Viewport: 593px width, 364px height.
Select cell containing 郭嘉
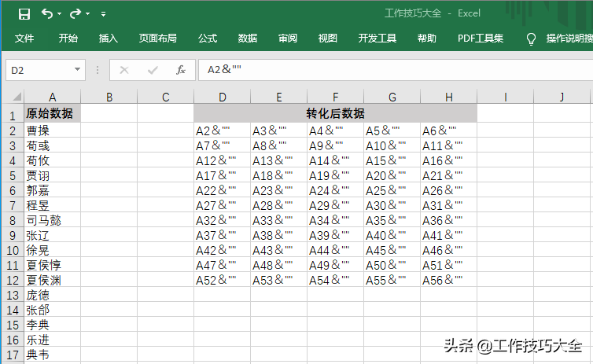[x=52, y=190]
